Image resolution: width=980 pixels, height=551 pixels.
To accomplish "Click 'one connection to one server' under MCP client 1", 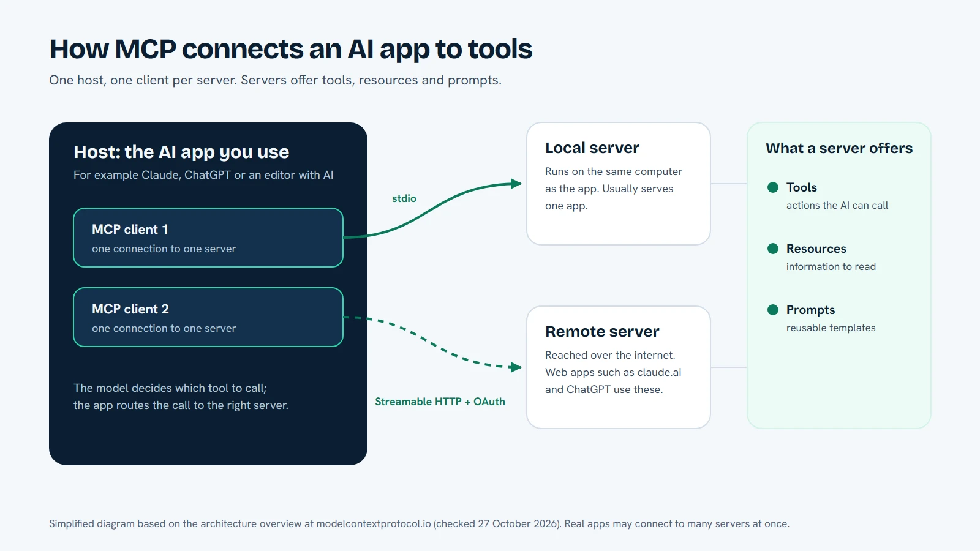I will coord(164,249).
